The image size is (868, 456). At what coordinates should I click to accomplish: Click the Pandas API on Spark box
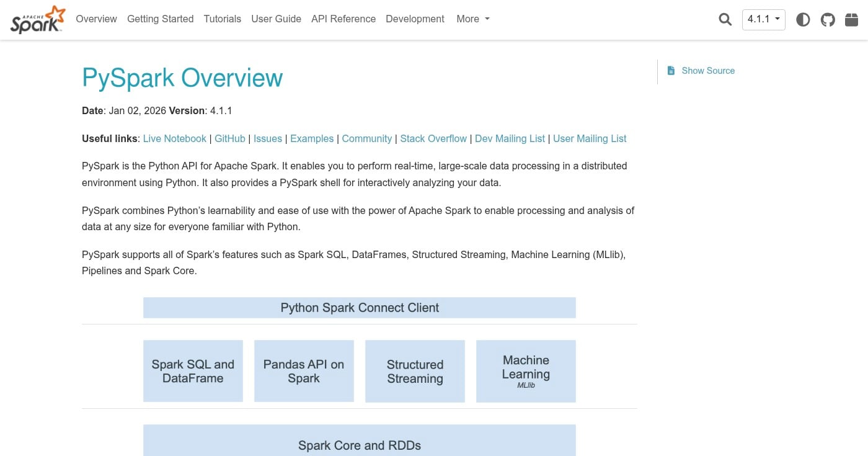(304, 371)
